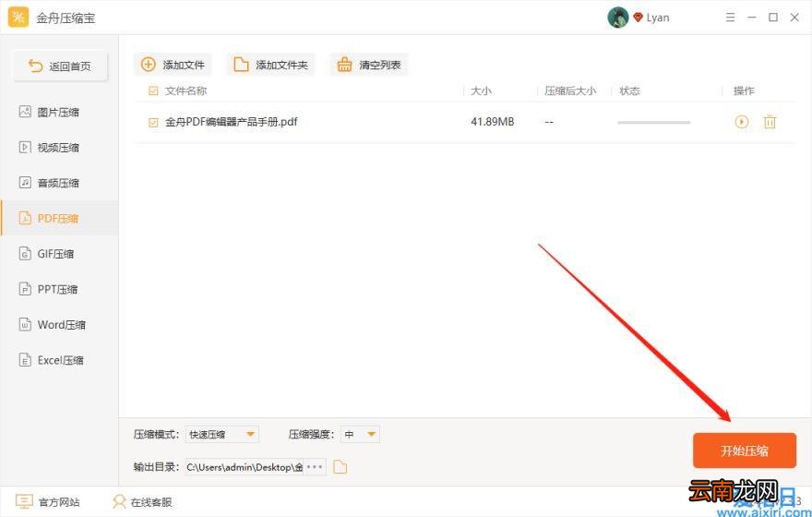Screen dimensions: 812x517
Task: Select PPT压缩 in the sidebar
Action: pos(59,289)
